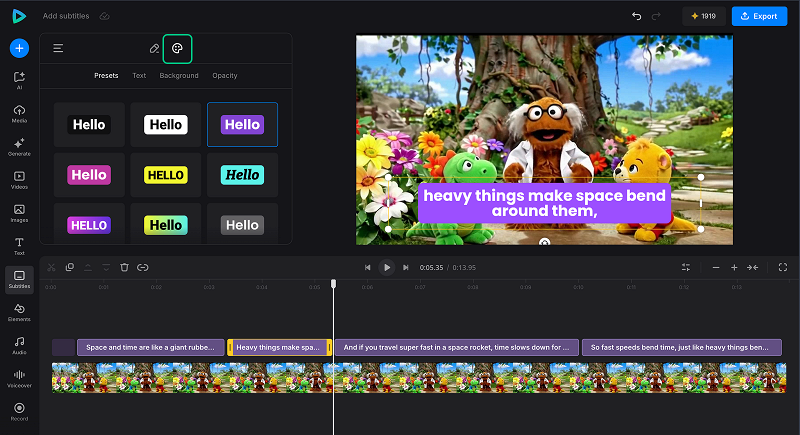Click the delete trash icon
800x435 pixels.
[124, 267]
